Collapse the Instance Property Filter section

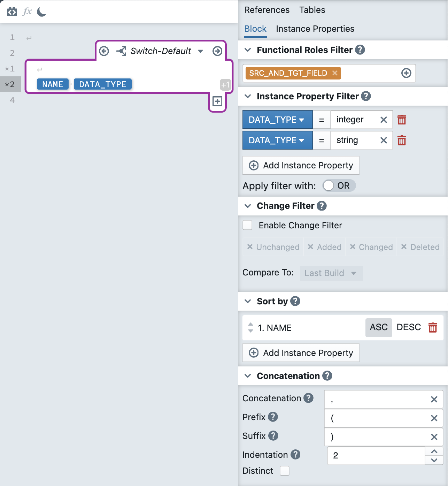[248, 96]
